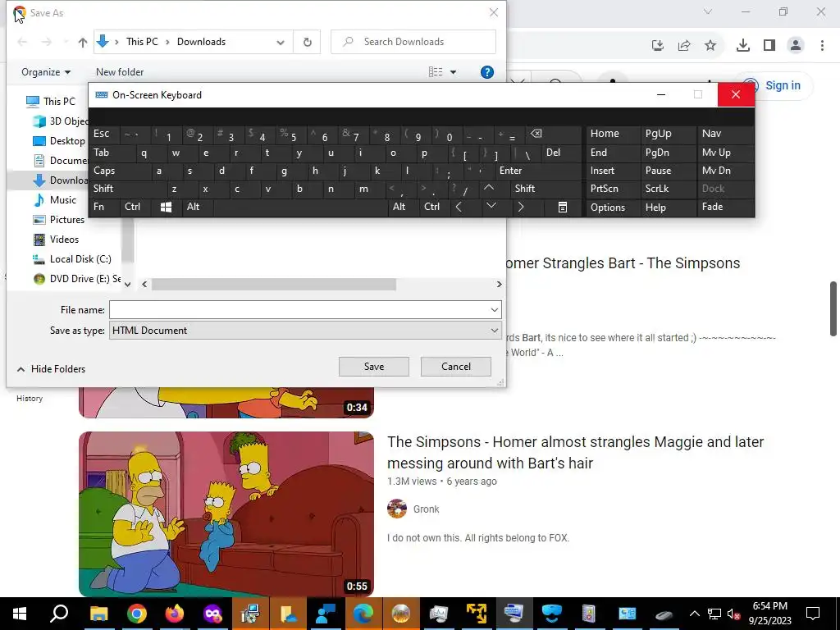Click the Windows logo key on keyboard
Image resolution: width=840 pixels, height=630 pixels.
click(x=167, y=207)
